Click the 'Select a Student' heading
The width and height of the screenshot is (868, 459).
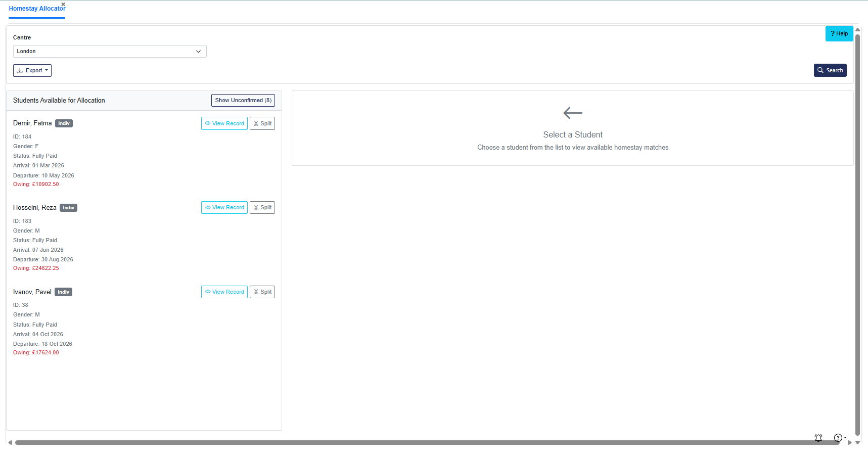[x=573, y=134]
